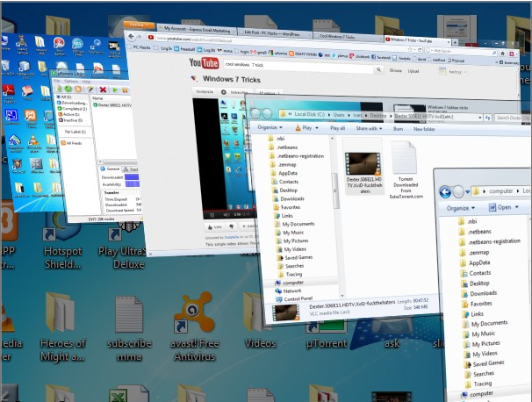Screen dimensions: 532x402
Task: Expand recent pages arrow in computer Explorer window
Action: pyautogui.click(x=468, y=192)
